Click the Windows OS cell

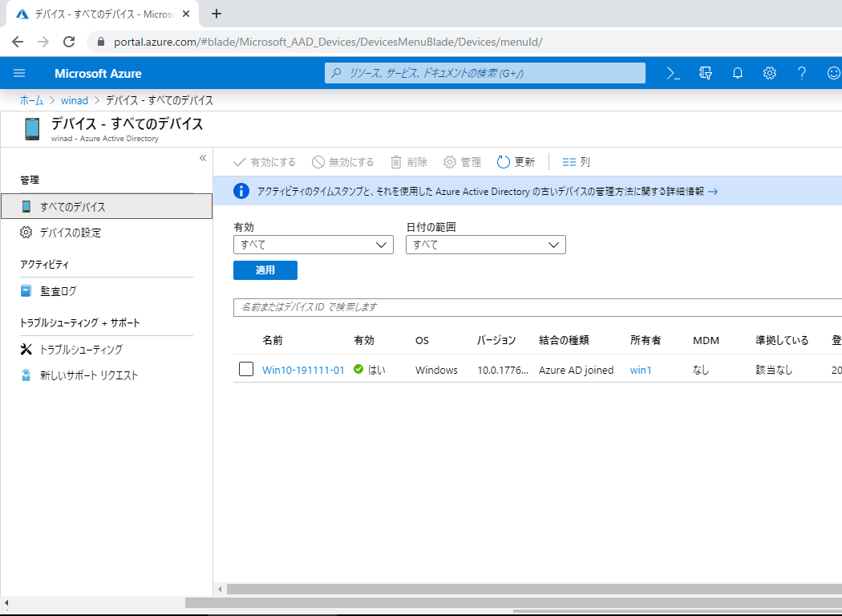436,370
